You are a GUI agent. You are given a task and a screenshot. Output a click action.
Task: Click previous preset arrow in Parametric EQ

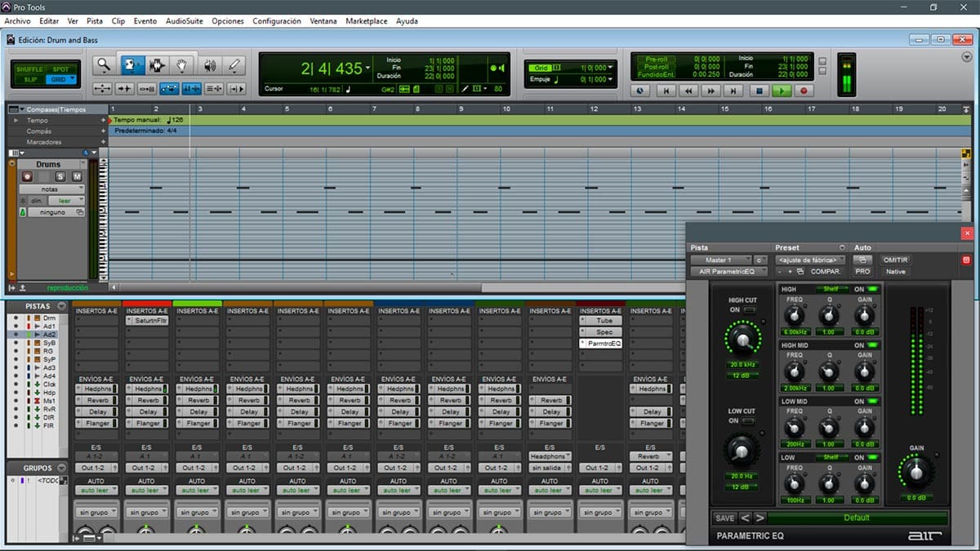coord(745,518)
